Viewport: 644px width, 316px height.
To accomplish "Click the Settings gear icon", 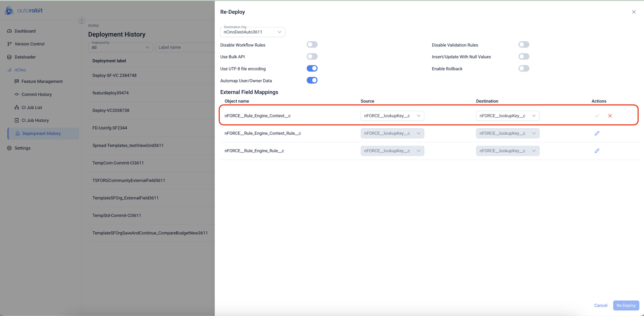I will (x=9, y=148).
